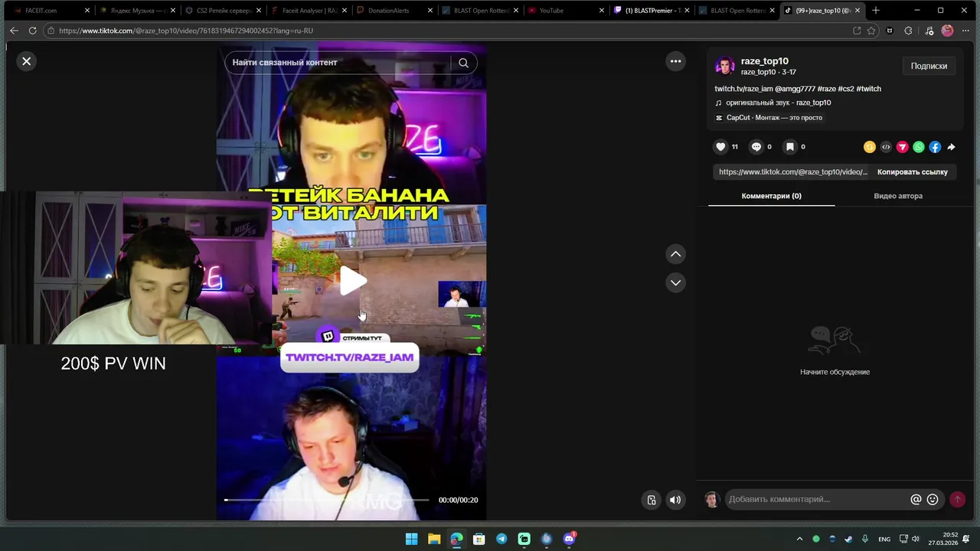
Task: Close the TikTok video viewer with the X
Action: coord(27,61)
